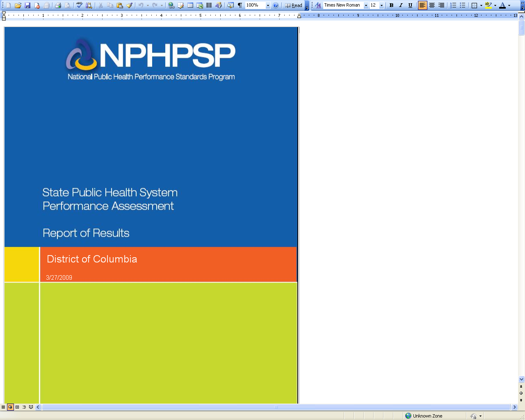Open the font color dropdown arrow
Image resolution: width=525 pixels, height=420 pixels.
pos(509,5)
